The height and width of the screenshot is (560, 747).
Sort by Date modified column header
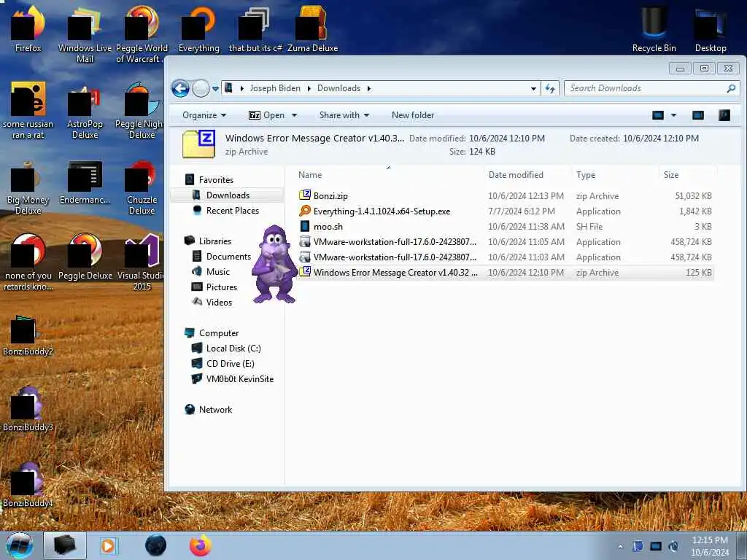click(x=527, y=175)
